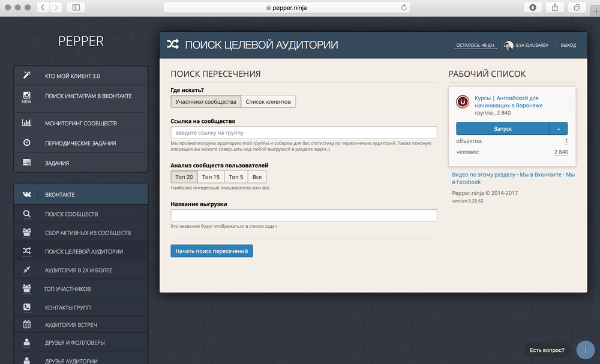This screenshot has height=364, width=600.
Task: Click the Название выгрузки input field
Action: point(304,215)
